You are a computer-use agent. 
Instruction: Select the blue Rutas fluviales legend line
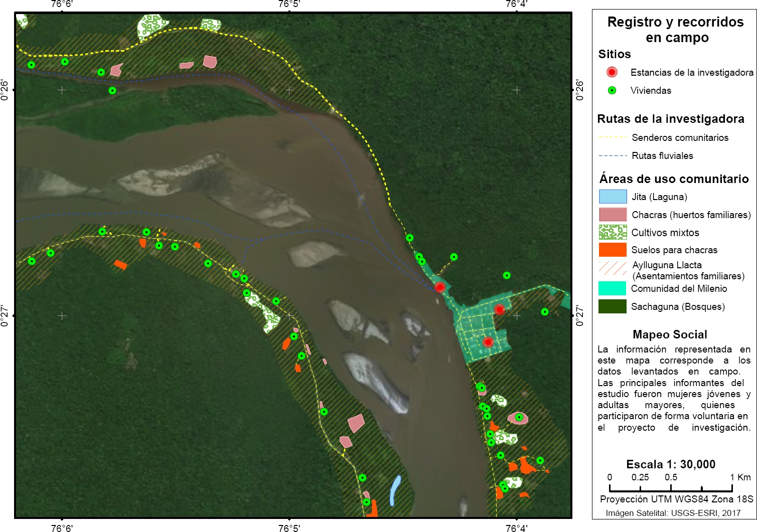pos(613,155)
